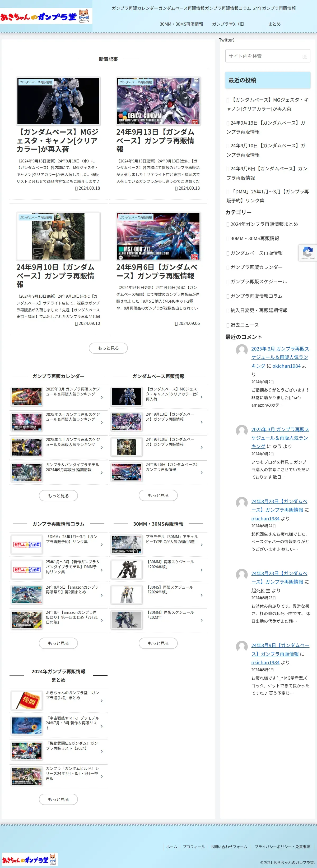Image resolution: width=317 pixels, height=868 pixels.
Task: Open category 2024年ガンプラ再販情報まとめ
Action: click(x=264, y=224)
